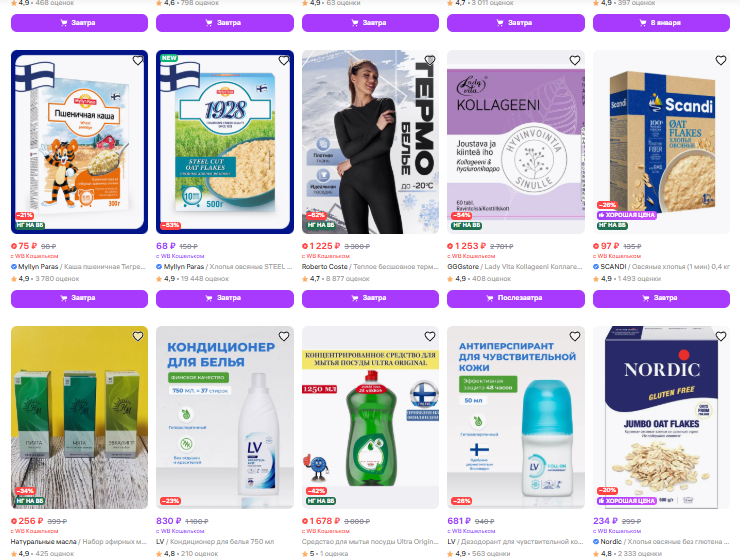Viewport: 740px width, 559px height.
Task: Click heart icon on essential oils set card
Action: [x=138, y=336]
